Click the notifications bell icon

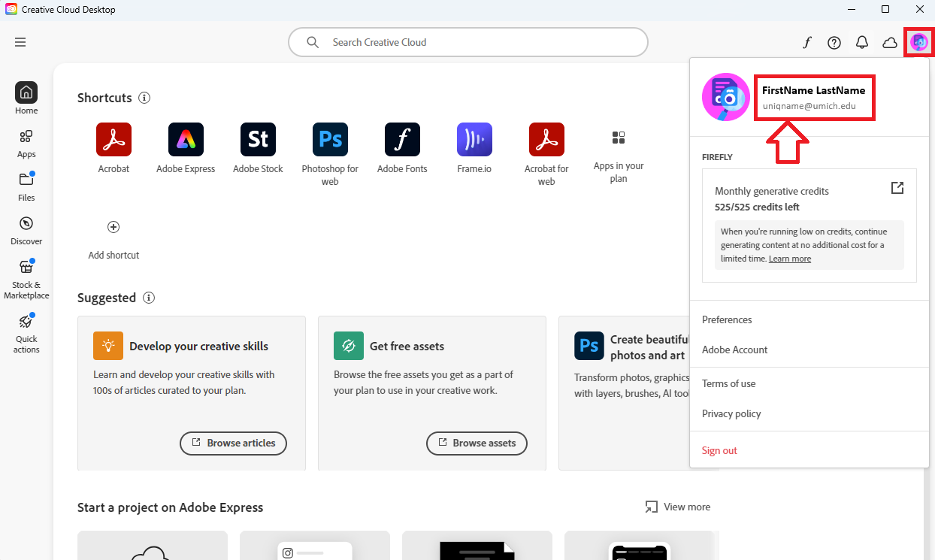[862, 43]
